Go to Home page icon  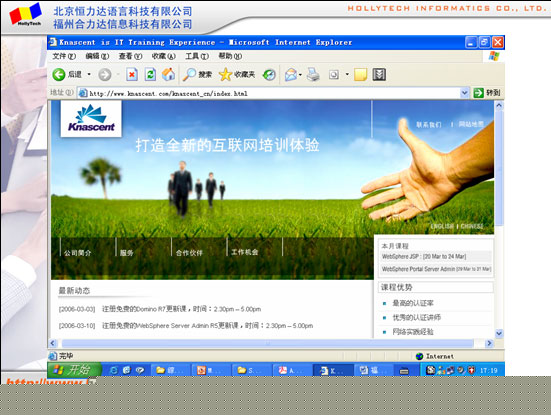[x=169, y=74]
